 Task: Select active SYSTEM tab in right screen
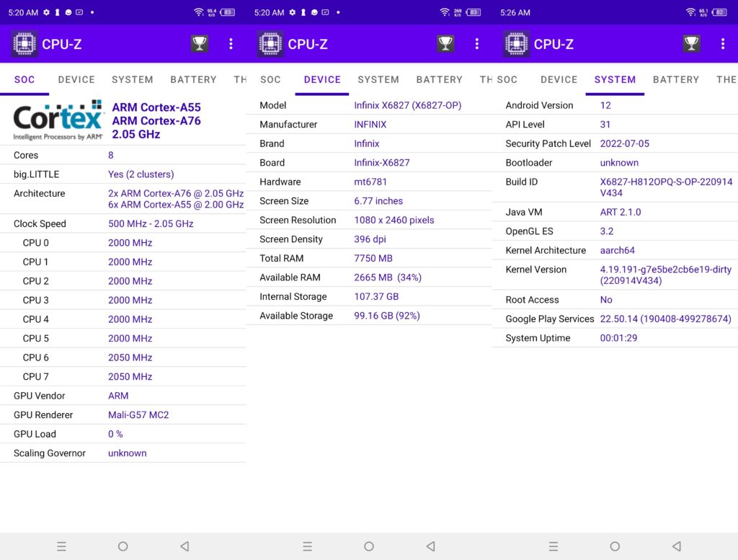[615, 79]
